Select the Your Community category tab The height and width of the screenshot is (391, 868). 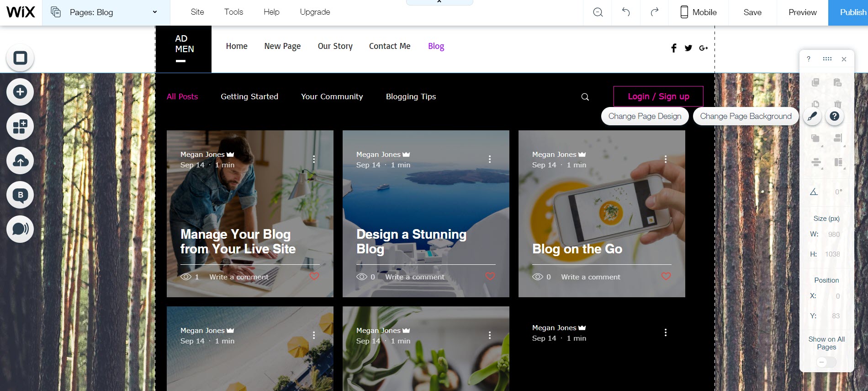point(332,96)
